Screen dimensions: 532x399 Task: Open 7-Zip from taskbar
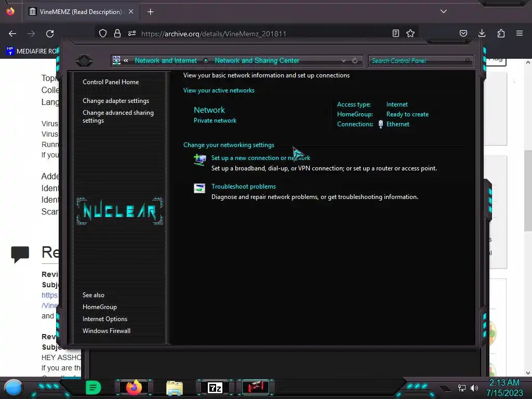[215, 388]
